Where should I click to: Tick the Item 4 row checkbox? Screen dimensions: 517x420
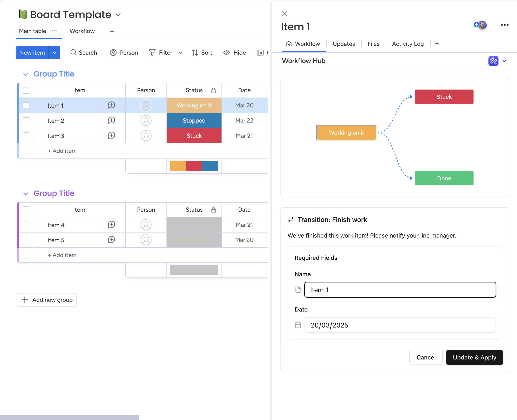(26, 225)
